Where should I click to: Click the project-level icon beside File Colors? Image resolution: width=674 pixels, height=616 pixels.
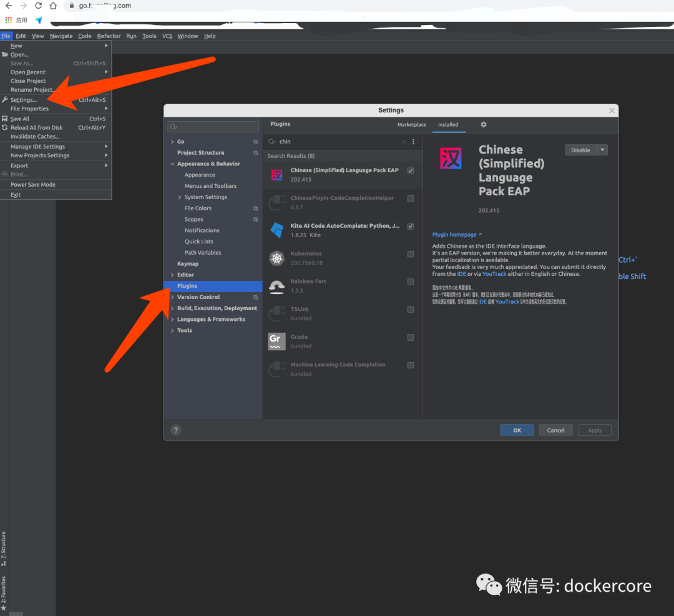click(255, 208)
